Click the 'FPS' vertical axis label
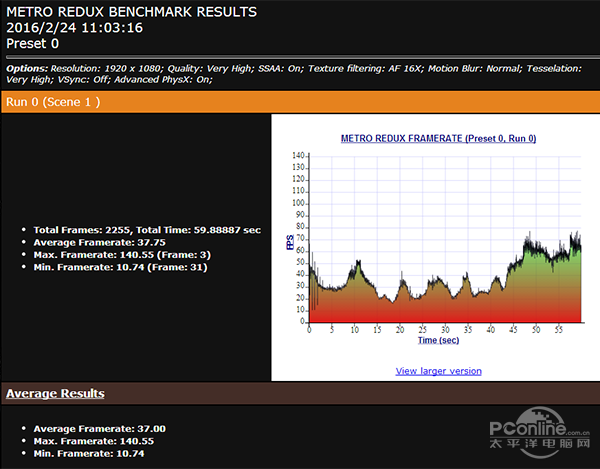 [290, 242]
